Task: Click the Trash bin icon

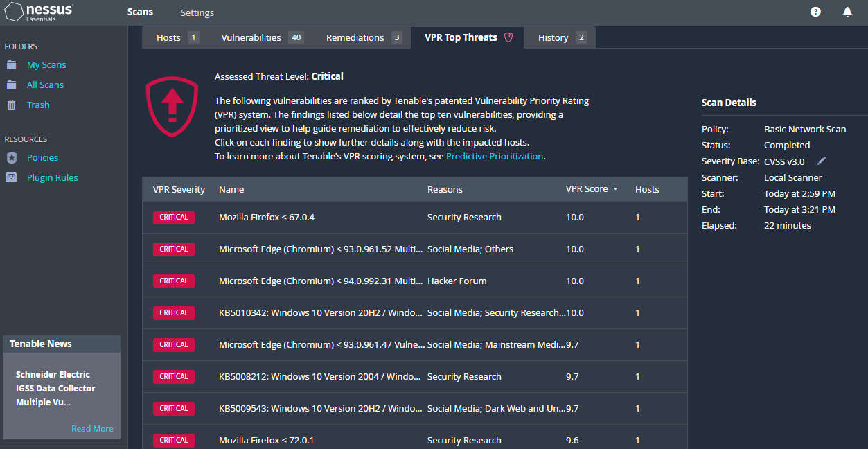Action: (x=12, y=105)
